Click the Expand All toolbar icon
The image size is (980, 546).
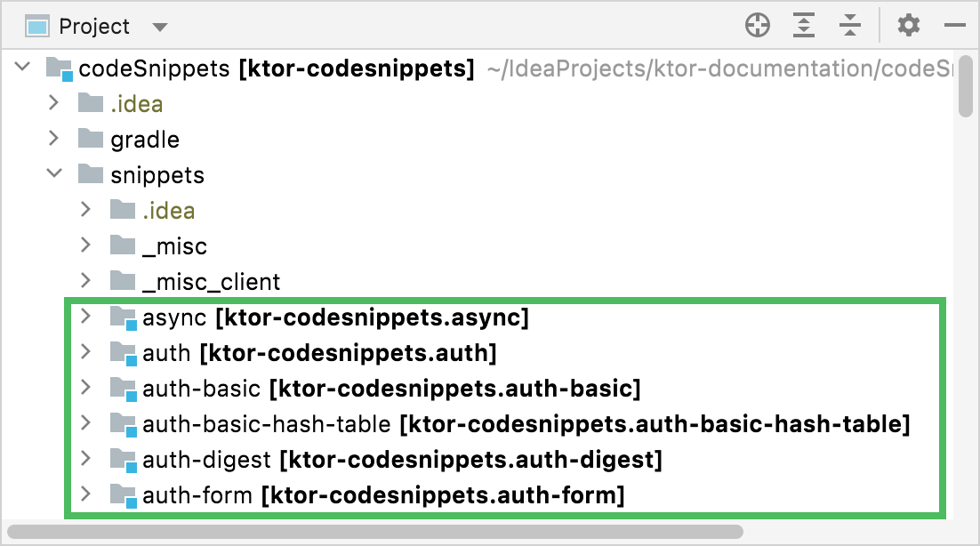[x=804, y=26]
